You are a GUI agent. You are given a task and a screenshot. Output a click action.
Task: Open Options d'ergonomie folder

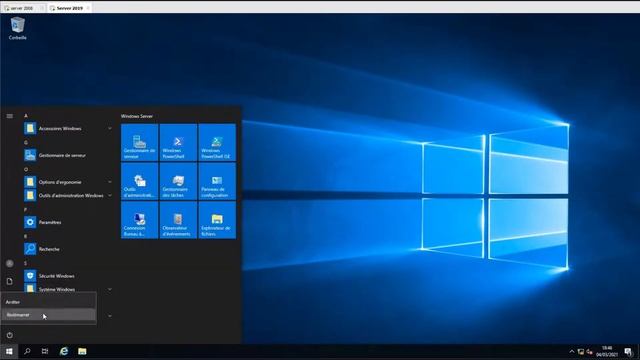point(68,182)
